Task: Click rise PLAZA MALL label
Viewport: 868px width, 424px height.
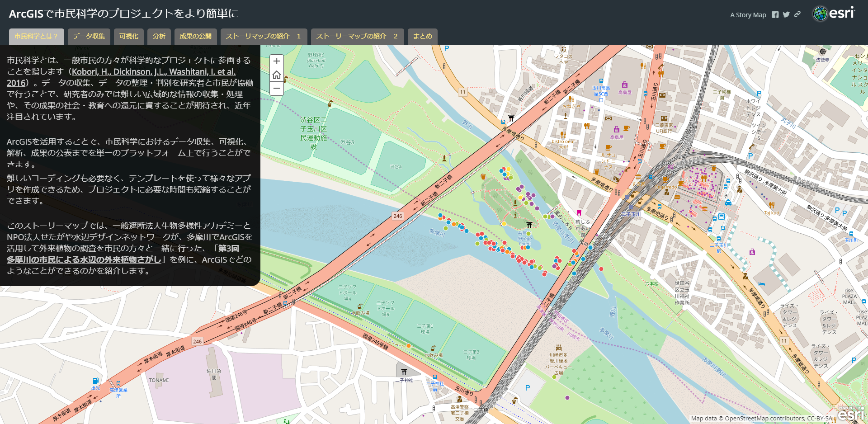Action: pos(849,297)
